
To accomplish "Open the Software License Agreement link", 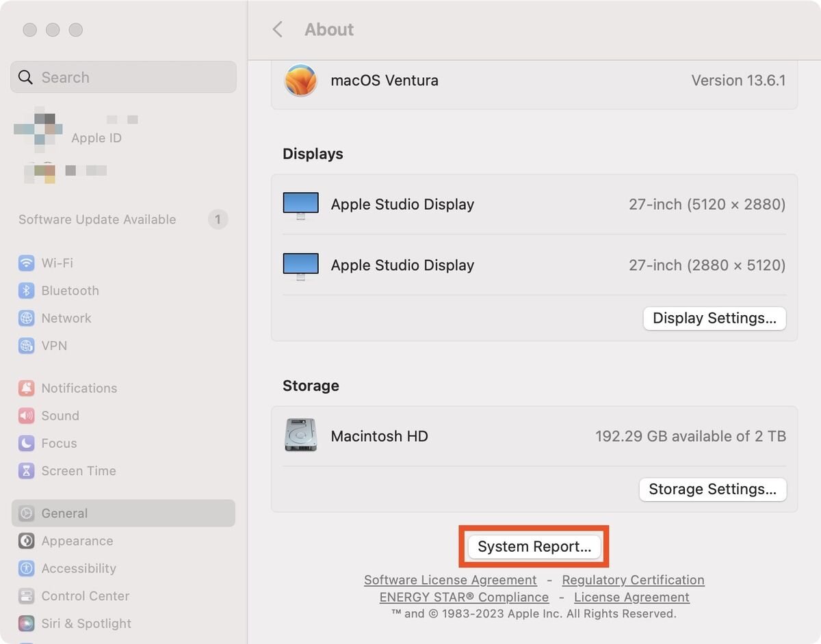I will pyautogui.click(x=450, y=580).
